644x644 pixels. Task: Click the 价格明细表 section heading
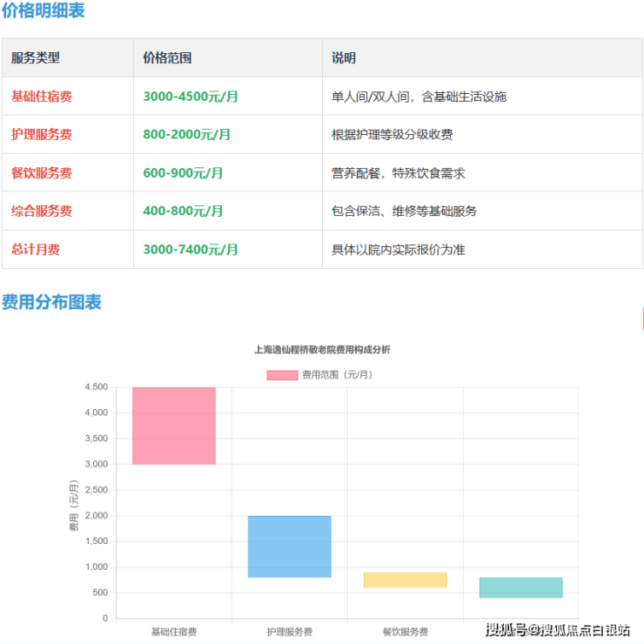(44, 12)
